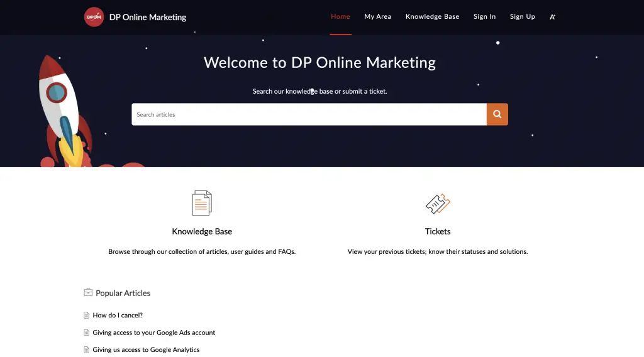Open article How do I cancel?
This screenshot has width=644, height=357.
coord(118,315)
